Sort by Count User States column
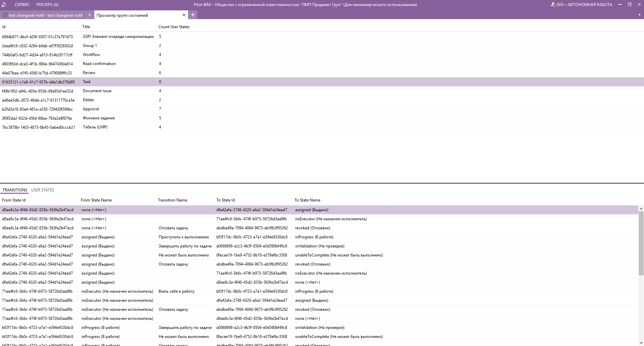Screen dimensions: 644x346 (174, 27)
